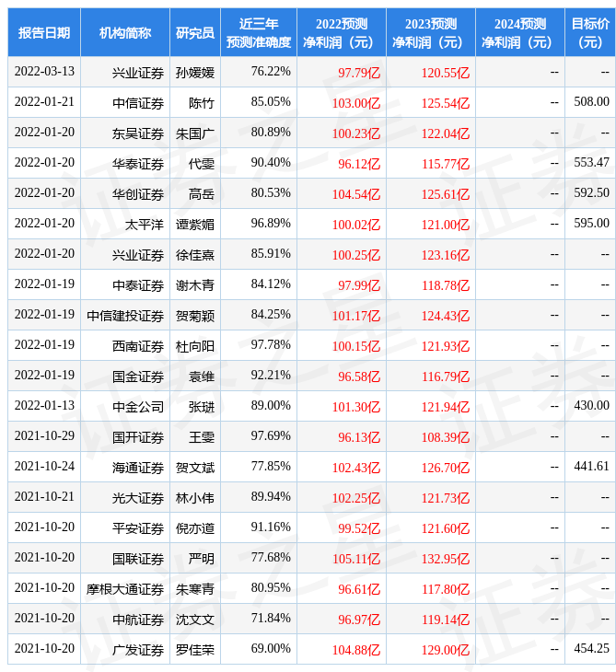Select institution 平安证券

(138, 528)
